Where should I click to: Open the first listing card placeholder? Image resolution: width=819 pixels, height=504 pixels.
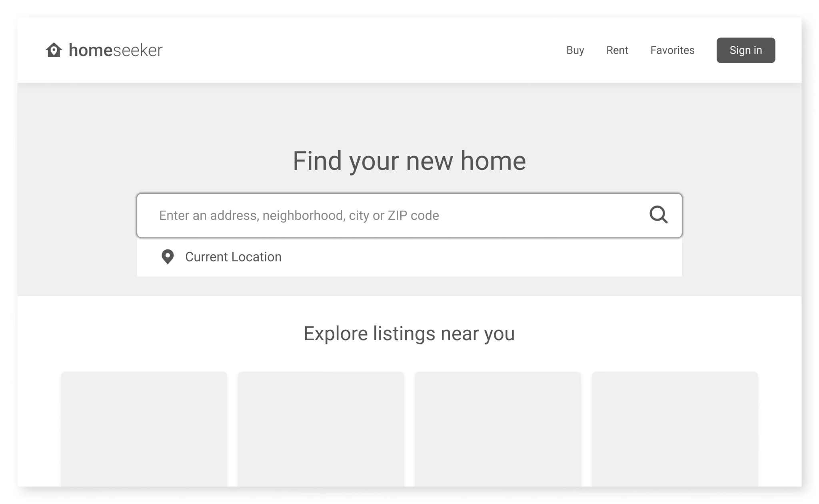pyautogui.click(x=144, y=428)
